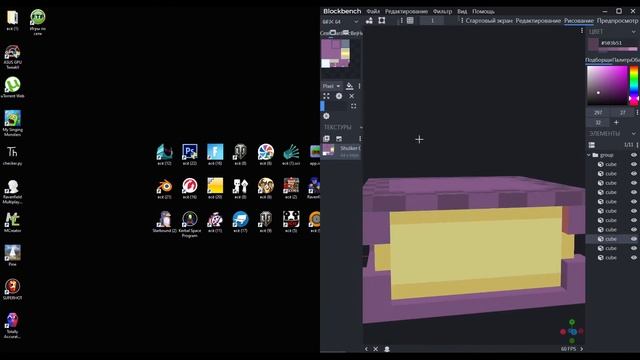Toggle visibility eye of the last cube row
640x360 pixels.
click(633, 258)
